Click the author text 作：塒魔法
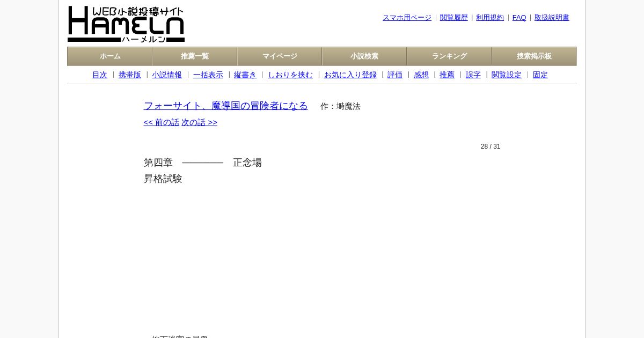 point(340,106)
